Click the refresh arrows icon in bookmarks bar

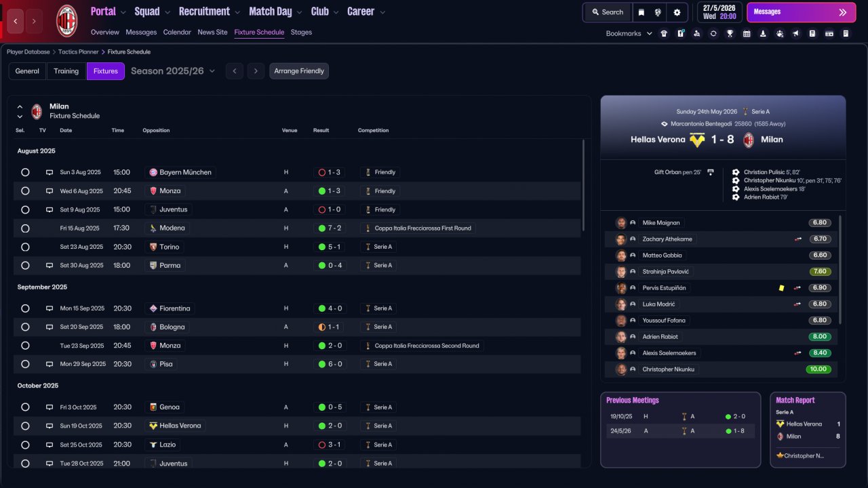[713, 33]
